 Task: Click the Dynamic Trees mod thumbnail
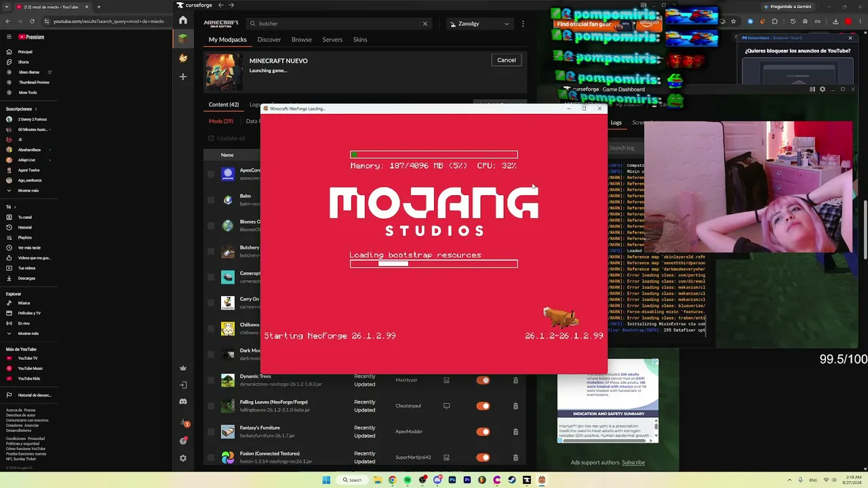tap(228, 380)
